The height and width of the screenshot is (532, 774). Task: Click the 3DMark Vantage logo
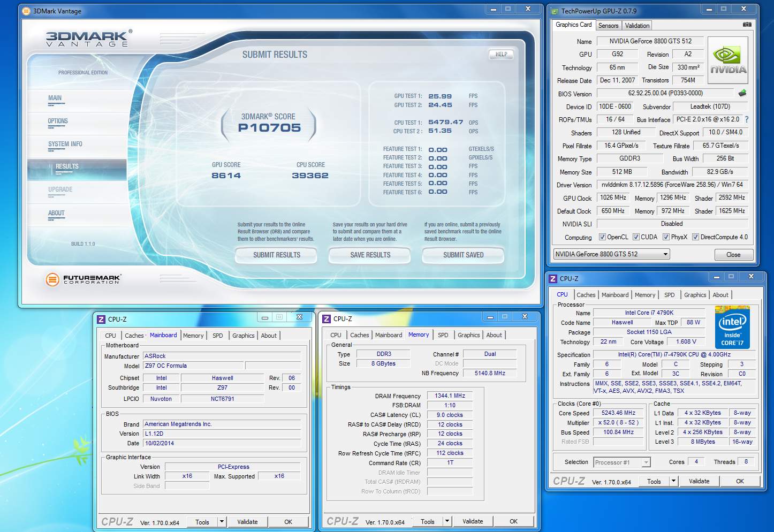coord(89,39)
